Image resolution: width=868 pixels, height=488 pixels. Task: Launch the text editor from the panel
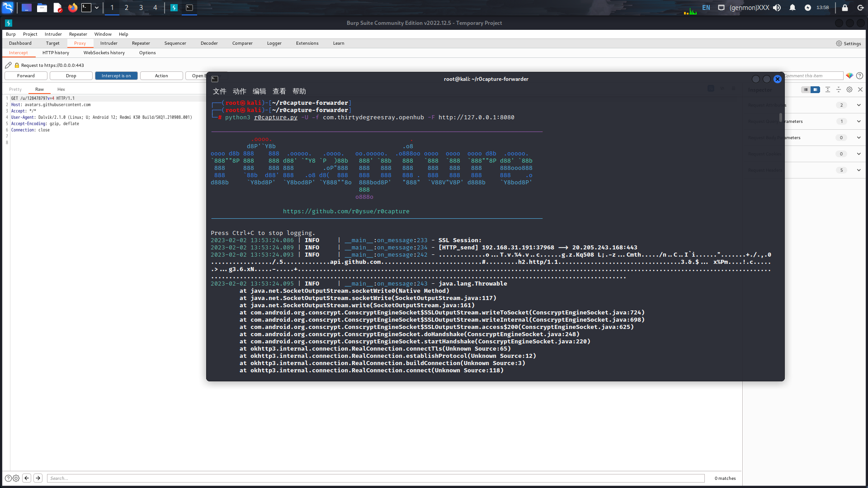[57, 8]
